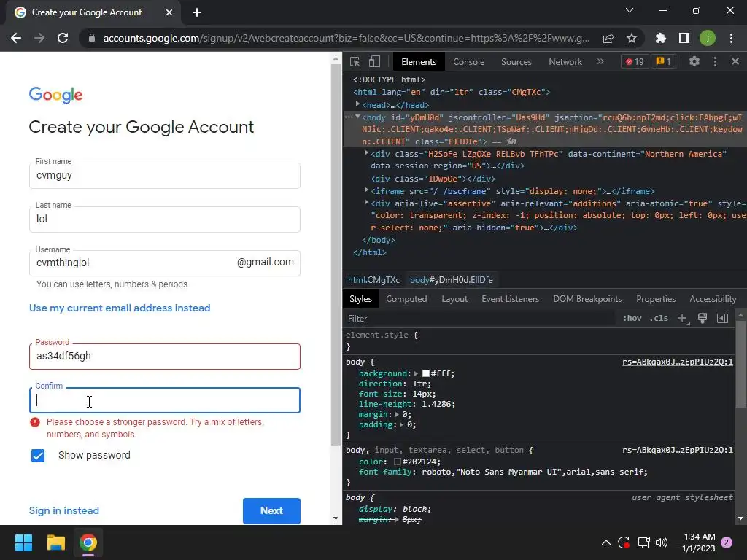Open the volume control in system tray
The width and height of the screenshot is (747, 560).
click(662, 542)
